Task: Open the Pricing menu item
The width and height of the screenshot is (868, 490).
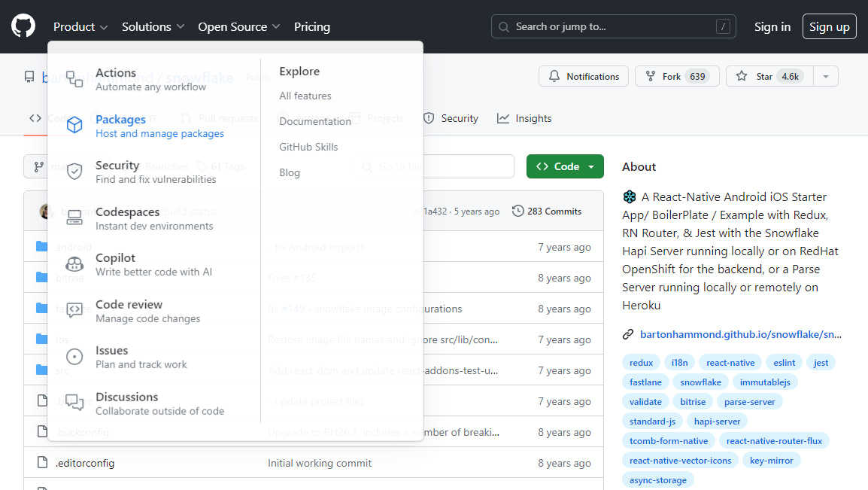Action: click(x=311, y=26)
